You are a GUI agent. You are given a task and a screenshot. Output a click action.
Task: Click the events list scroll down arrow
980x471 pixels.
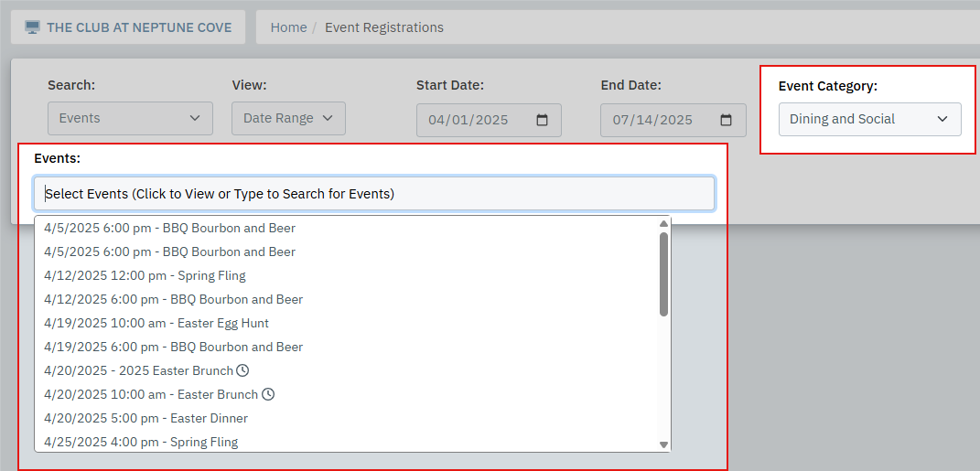coord(663,444)
